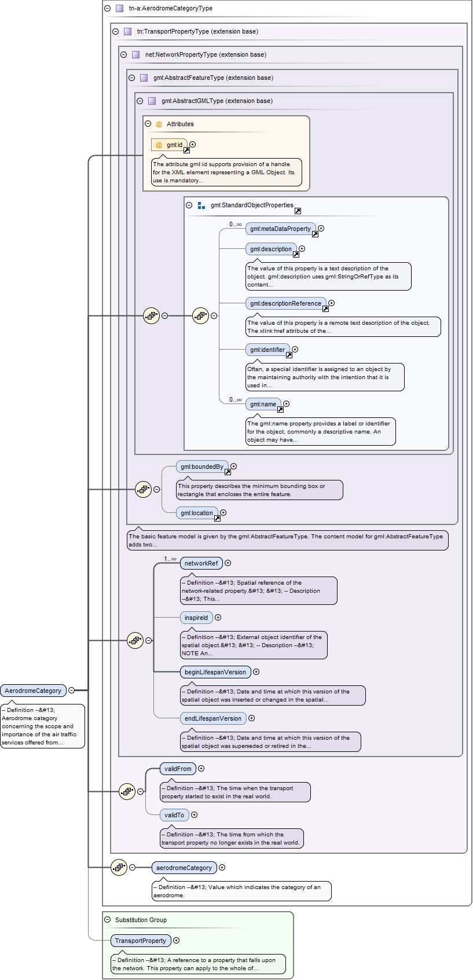This screenshot has height=980, width=473.
Task: Click the @ icon beside Attributes
Action: 159,124
